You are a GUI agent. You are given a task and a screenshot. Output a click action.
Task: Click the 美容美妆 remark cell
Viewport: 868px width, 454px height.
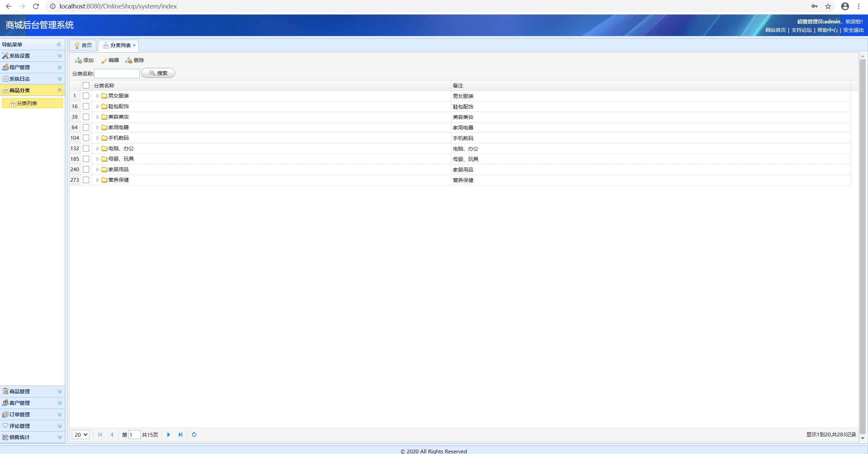click(x=650, y=117)
